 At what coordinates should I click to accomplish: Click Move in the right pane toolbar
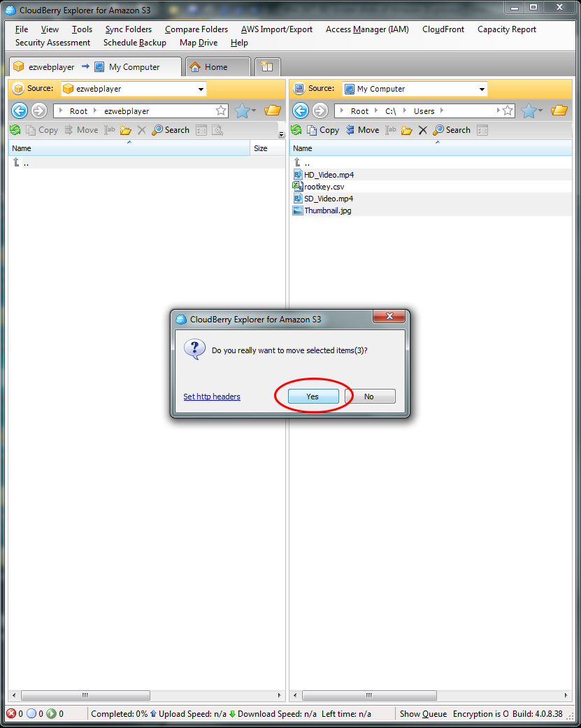coord(362,131)
